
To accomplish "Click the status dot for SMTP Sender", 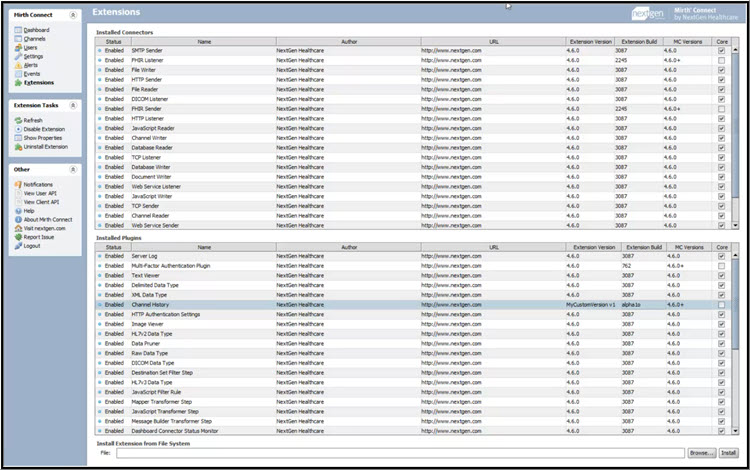I will coord(100,50).
